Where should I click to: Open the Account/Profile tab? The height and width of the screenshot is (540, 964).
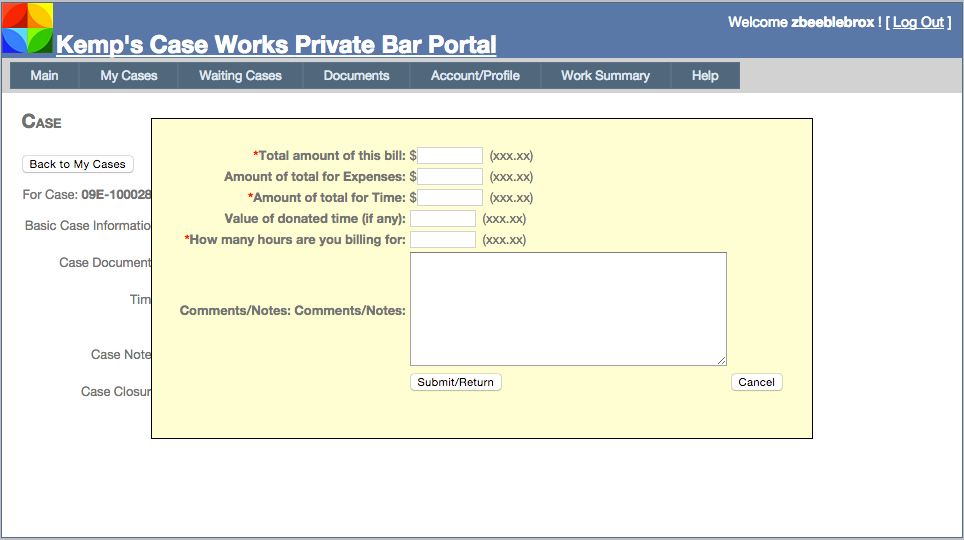point(475,75)
